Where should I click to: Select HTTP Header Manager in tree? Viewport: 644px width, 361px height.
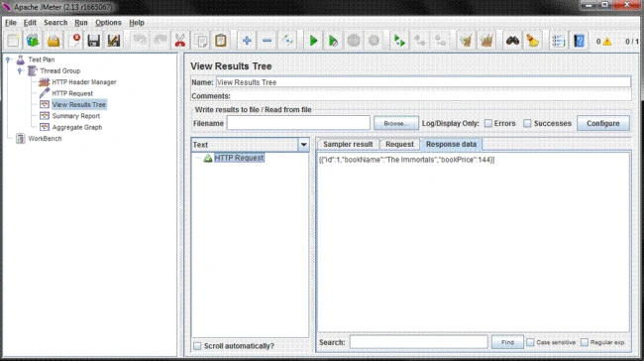coord(84,82)
